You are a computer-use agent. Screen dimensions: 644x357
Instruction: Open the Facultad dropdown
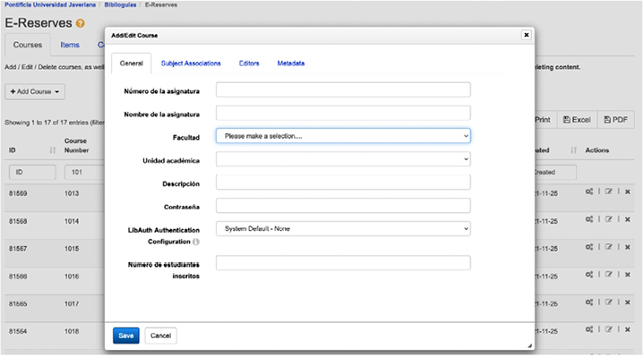tap(343, 136)
